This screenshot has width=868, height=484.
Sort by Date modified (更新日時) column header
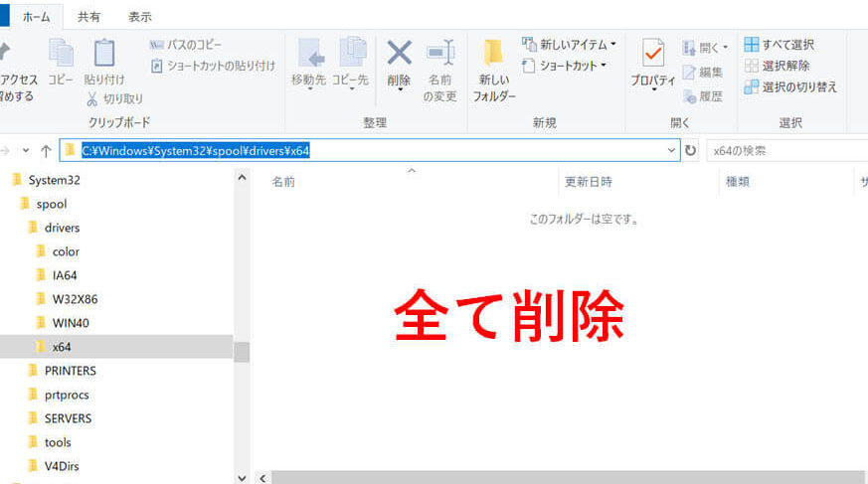589,182
